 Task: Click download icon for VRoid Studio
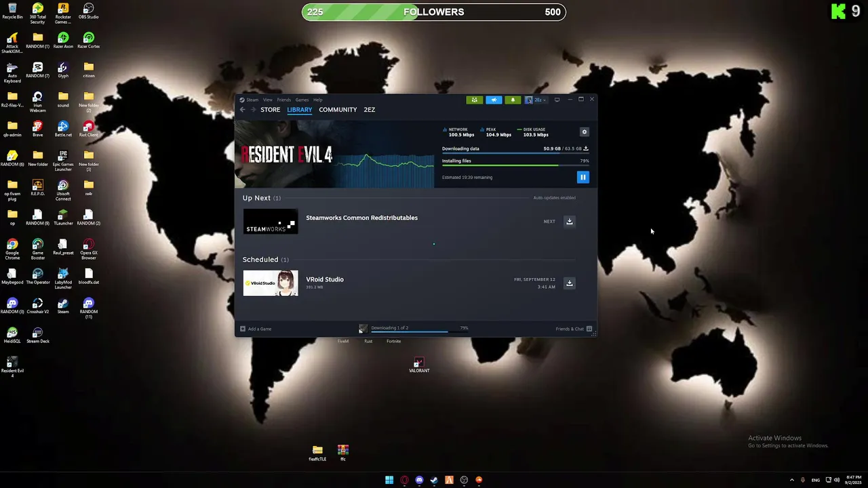point(570,283)
